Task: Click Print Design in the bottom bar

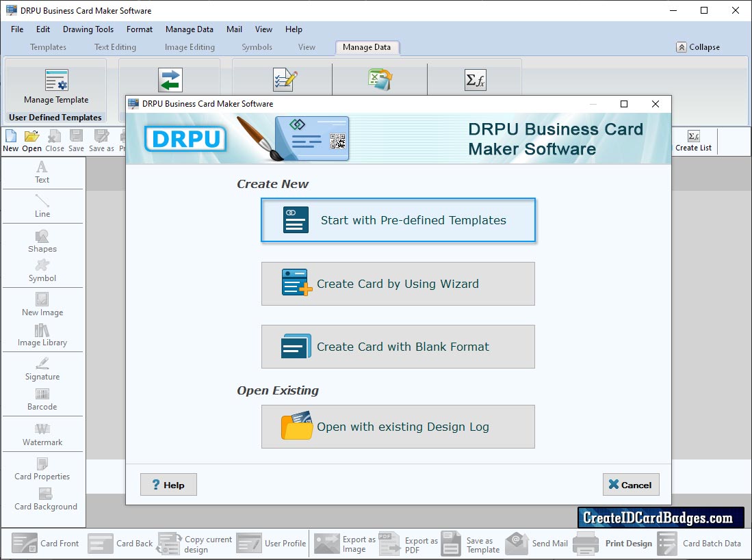Action: coord(612,544)
